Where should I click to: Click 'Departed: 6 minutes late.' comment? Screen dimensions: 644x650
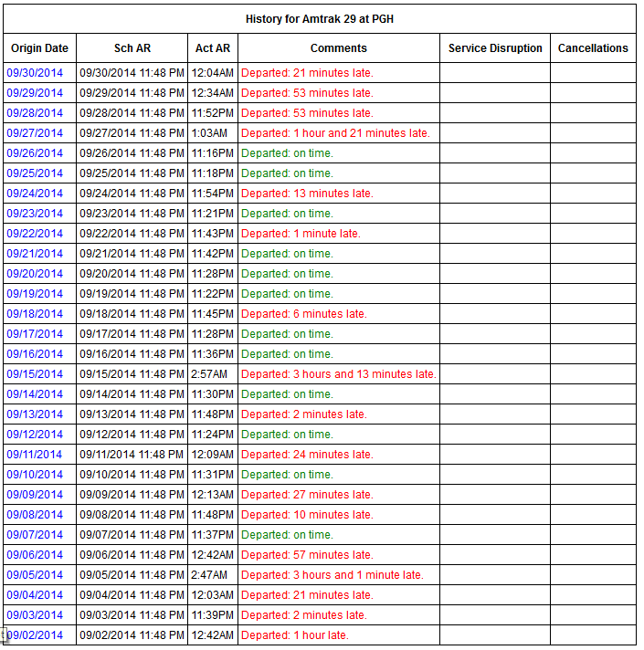point(304,314)
